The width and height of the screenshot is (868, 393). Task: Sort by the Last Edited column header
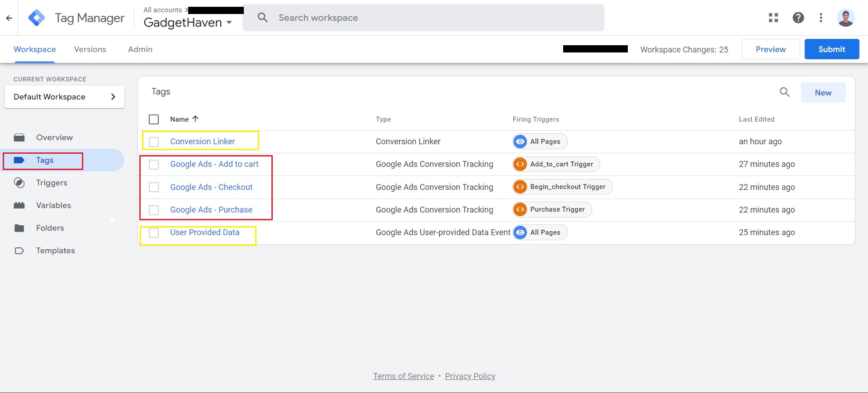coord(757,119)
